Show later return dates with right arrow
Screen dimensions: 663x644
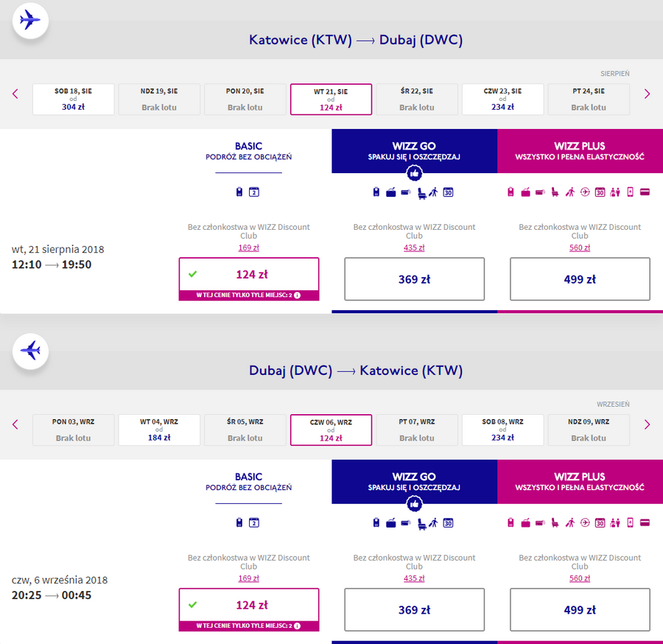(x=647, y=424)
